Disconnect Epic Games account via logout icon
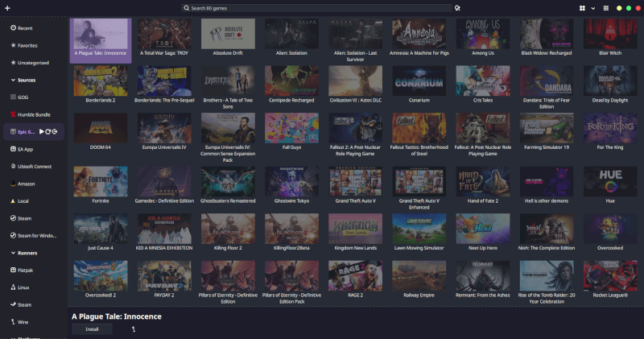Image resolution: width=644 pixels, height=339 pixels. [x=55, y=132]
